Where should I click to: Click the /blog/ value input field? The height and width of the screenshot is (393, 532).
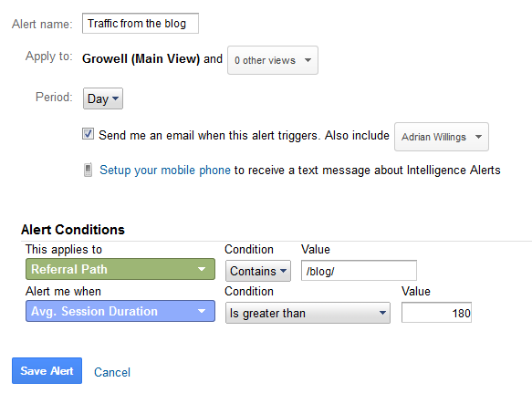tap(359, 271)
